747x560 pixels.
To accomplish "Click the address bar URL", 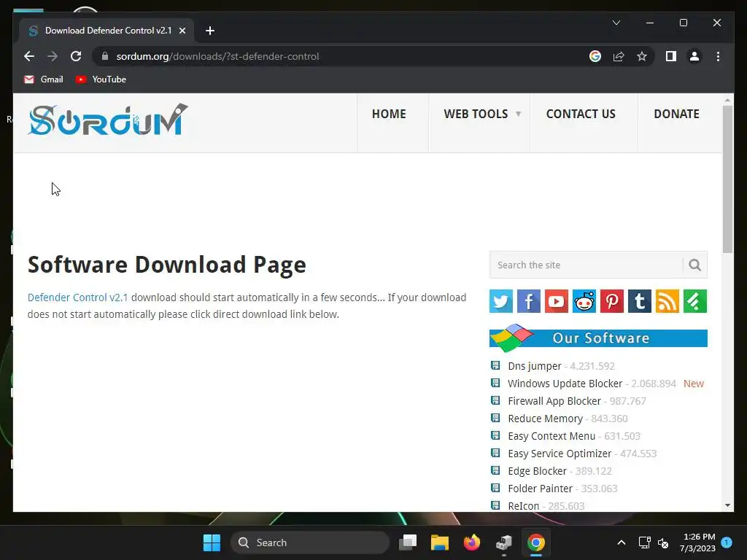I will pyautogui.click(x=217, y=56).
